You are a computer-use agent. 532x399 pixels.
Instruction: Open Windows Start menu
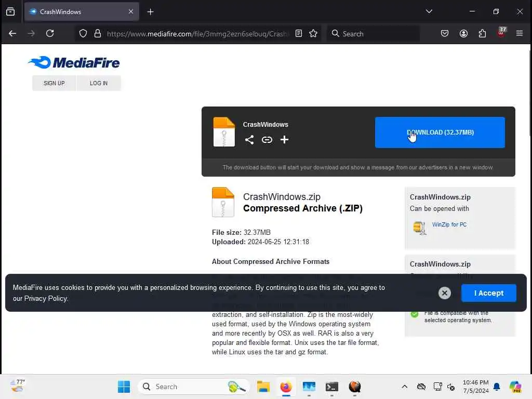pos(124,387)
